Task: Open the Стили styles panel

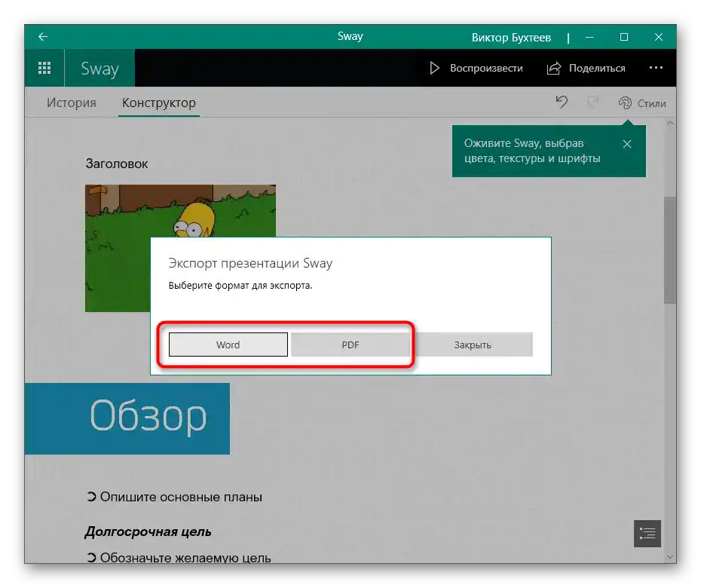Action: (x=642, y=103)
